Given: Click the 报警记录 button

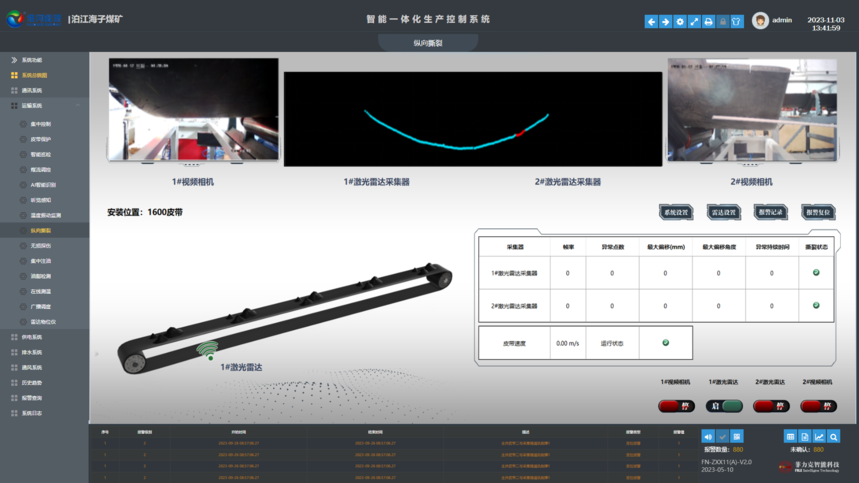Looking at the screenshot, I should (771, 212).
